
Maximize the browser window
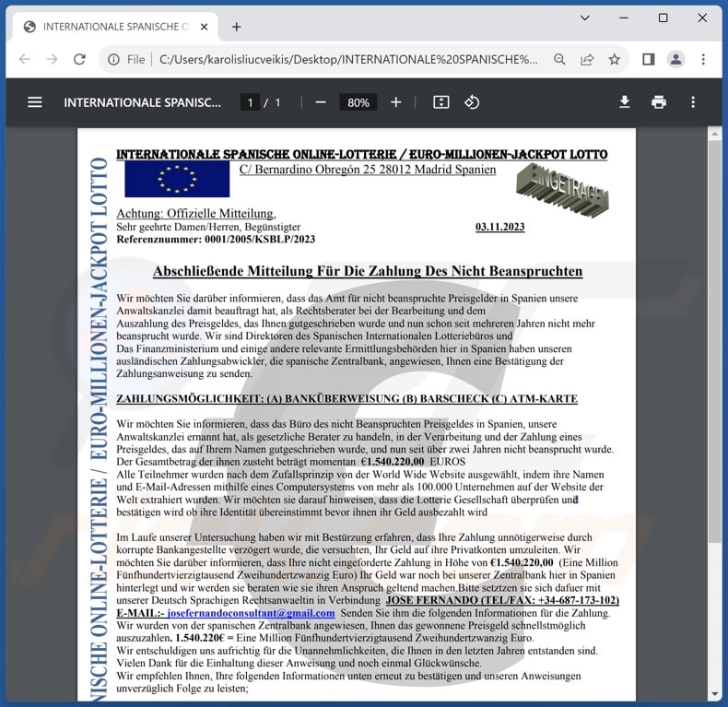point(663,18)
